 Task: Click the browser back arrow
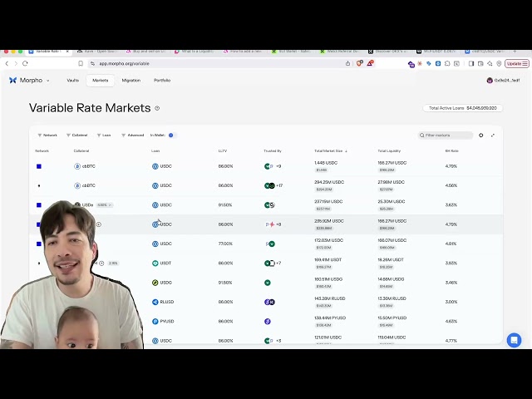(x=7, y=63)
